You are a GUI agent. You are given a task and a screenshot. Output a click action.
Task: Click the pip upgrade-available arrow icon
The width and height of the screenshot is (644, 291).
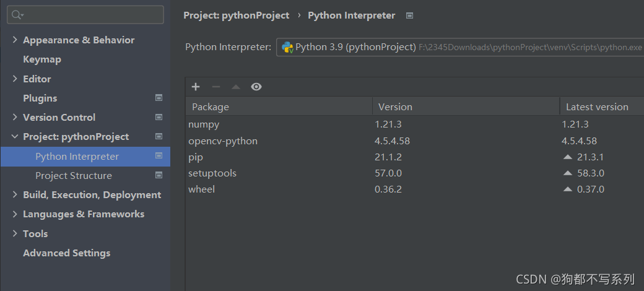[x=568, y=157]
